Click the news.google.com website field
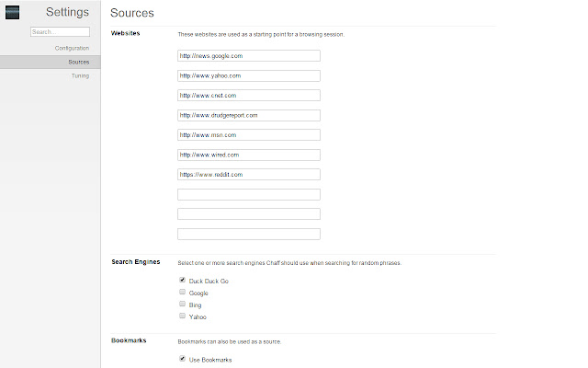The image size is (588, 368). click(x=249, y=55)
